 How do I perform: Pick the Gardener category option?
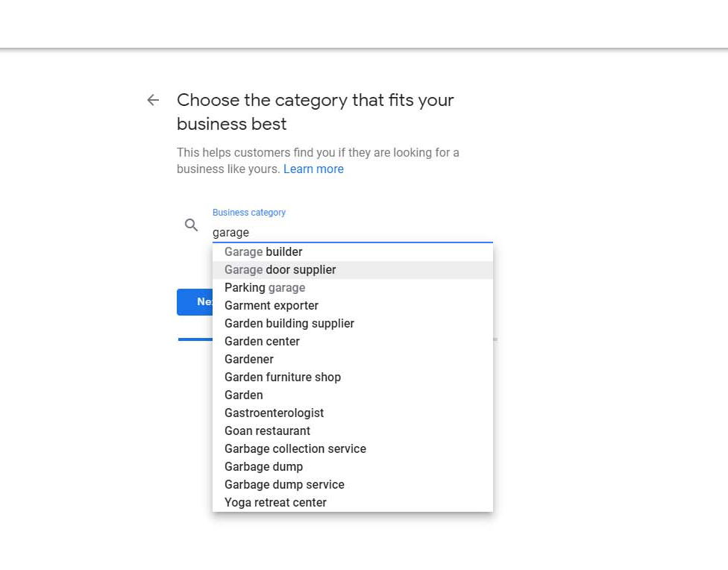pos(248,359)
